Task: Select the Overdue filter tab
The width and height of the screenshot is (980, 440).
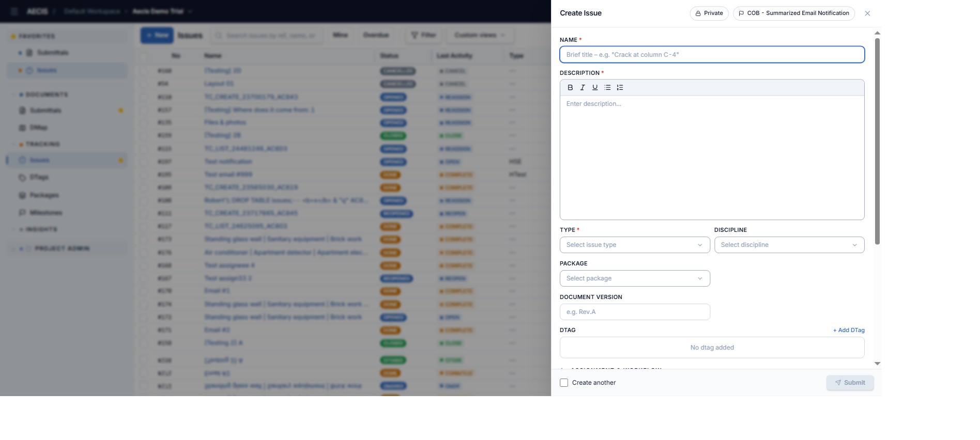Action: point(376,35)
